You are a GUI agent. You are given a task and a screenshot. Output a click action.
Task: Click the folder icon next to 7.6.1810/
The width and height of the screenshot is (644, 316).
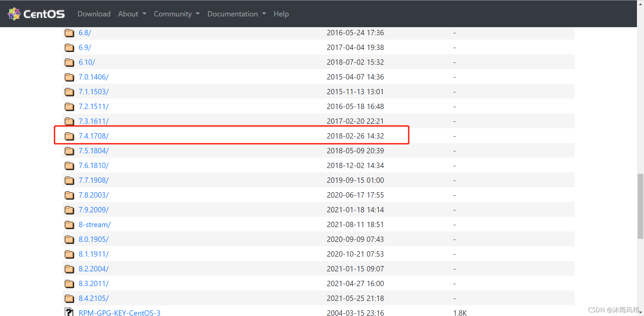pyautogui.click(x=69, y=166)
